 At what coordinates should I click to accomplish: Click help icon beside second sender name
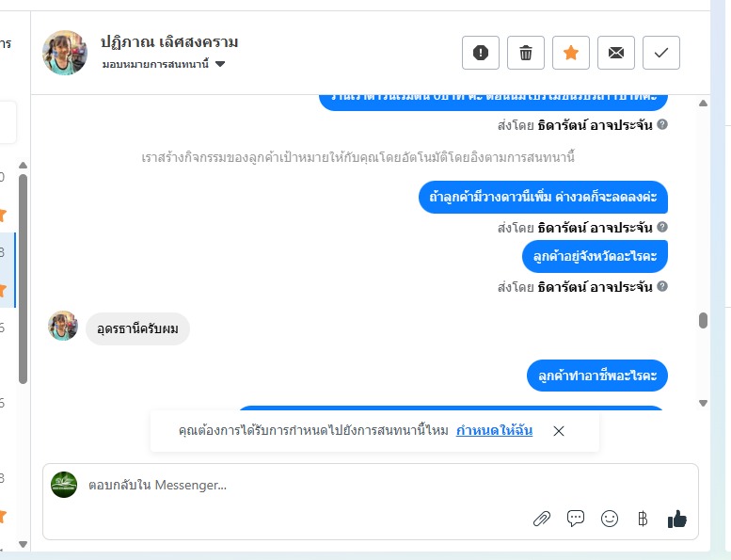tap(662, 227)
